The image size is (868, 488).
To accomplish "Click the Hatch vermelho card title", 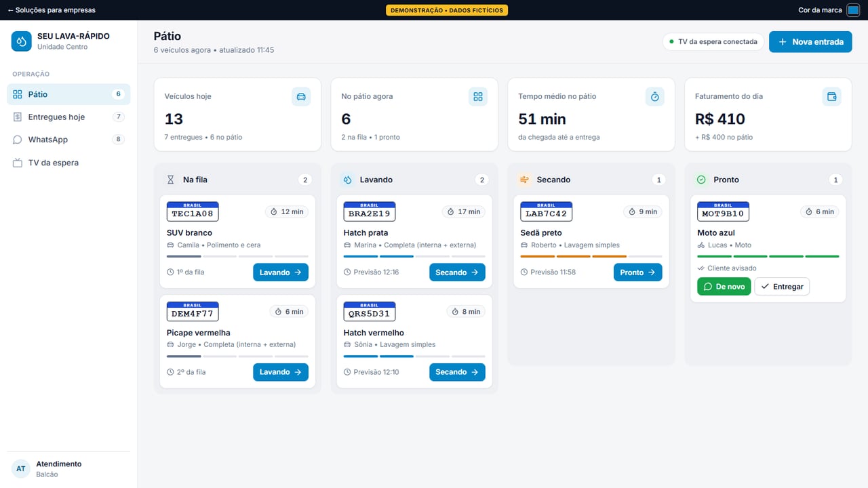I will (374, 333).
